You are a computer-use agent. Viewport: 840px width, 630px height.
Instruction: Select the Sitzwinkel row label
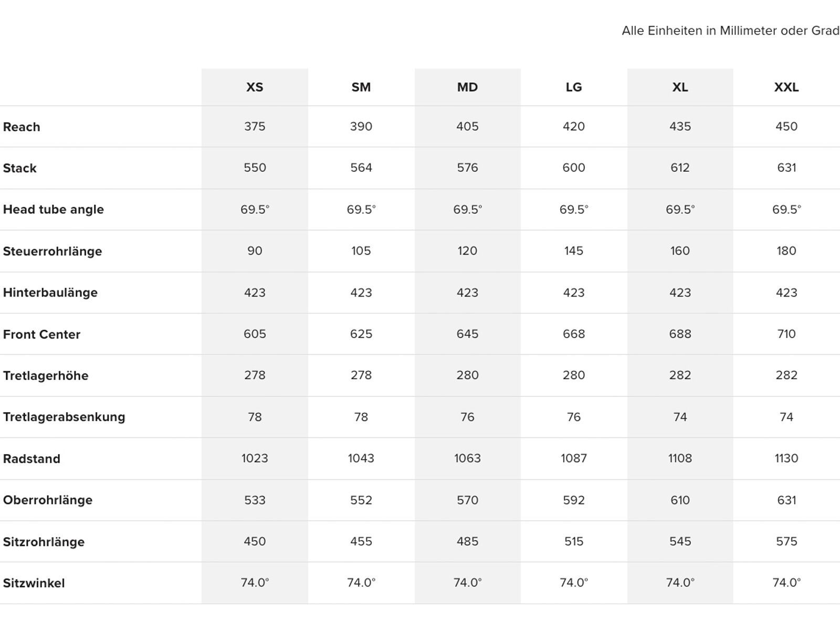click(34, 583)
